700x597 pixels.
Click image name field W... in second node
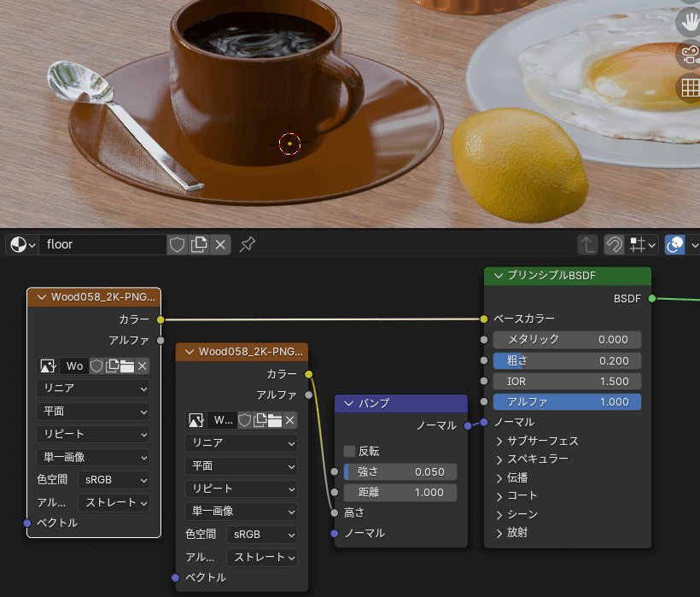point(223,420)
